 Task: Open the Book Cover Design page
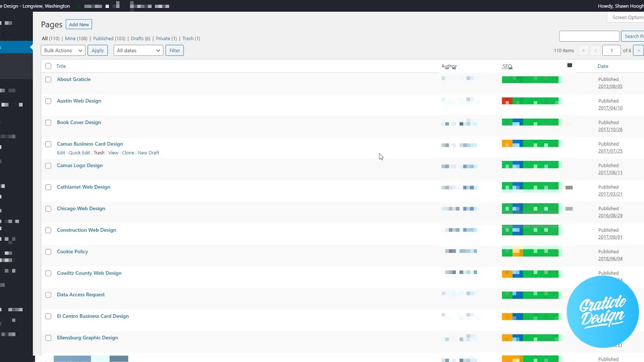[x=79, y=123]
